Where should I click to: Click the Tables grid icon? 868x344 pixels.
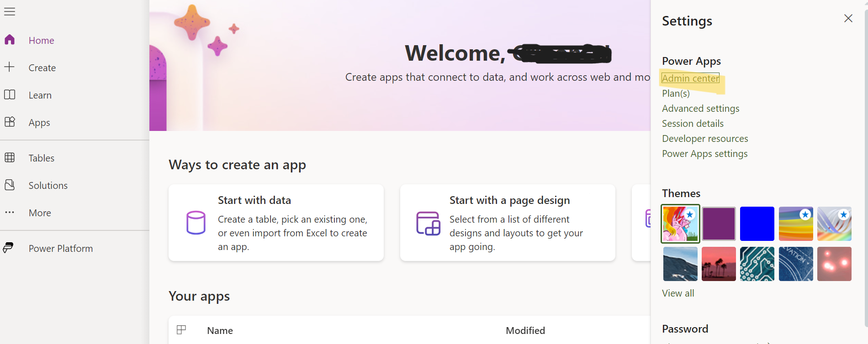point(10,157)
